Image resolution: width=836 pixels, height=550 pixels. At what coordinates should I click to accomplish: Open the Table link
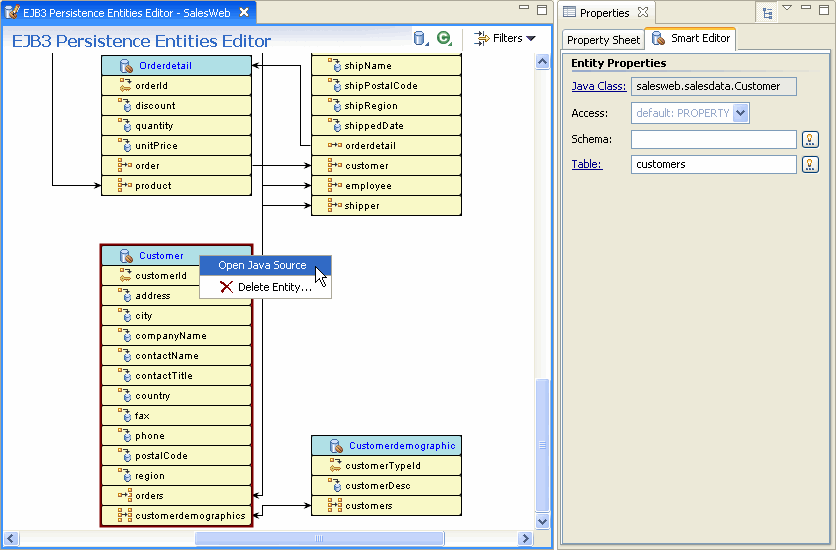click(x=586, y=164)
